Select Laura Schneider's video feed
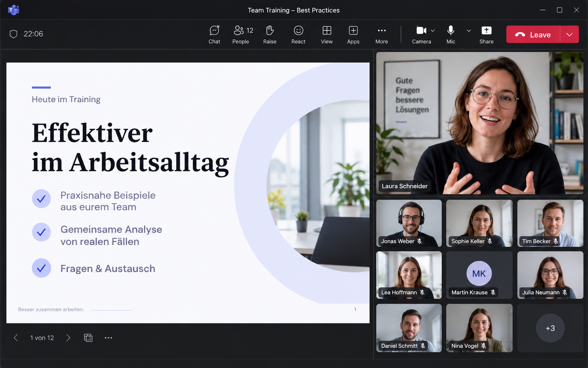This screenshot has width=588, height=368. (x=480, y=123)
